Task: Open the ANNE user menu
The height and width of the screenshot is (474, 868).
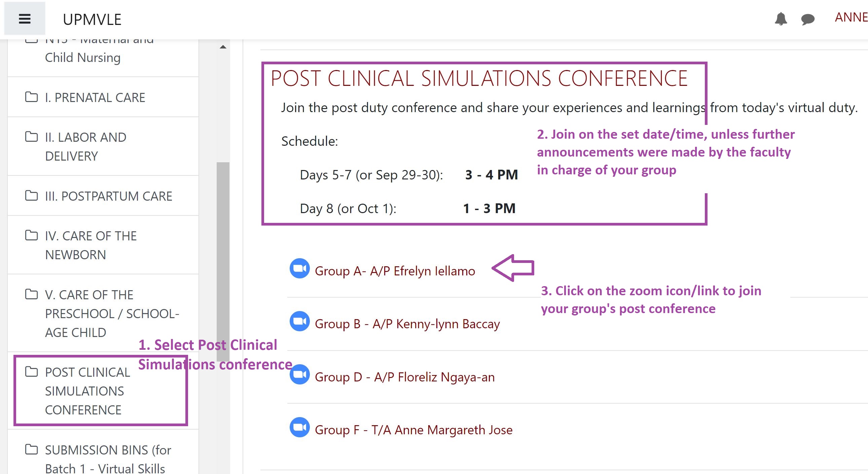Action: [851, 17]
